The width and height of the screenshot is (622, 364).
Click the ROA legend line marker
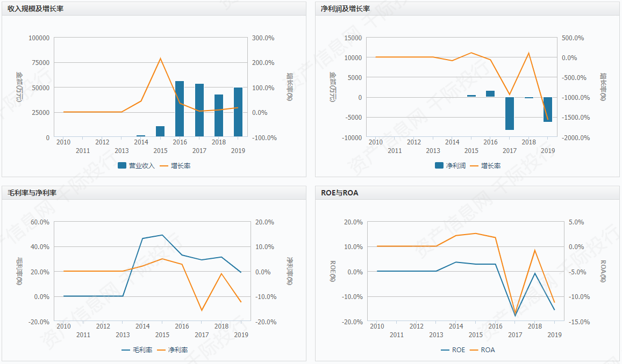pyautogui.click(x=474, y=350)
